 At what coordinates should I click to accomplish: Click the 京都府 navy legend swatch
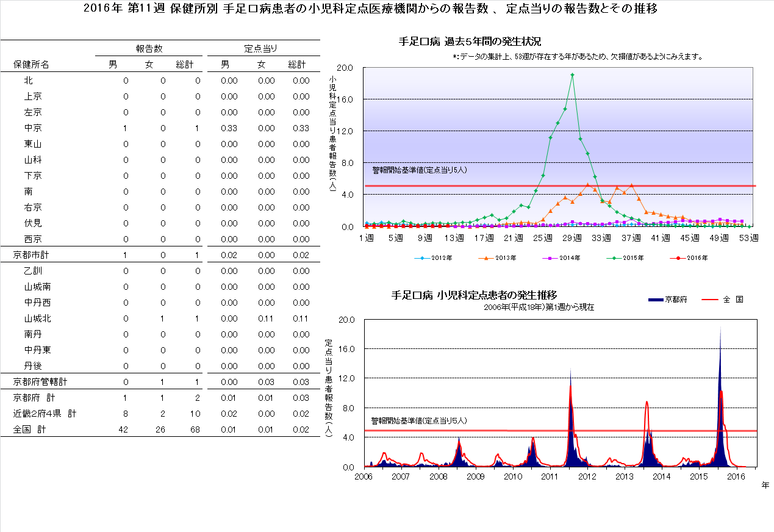(x=654, y=300)
